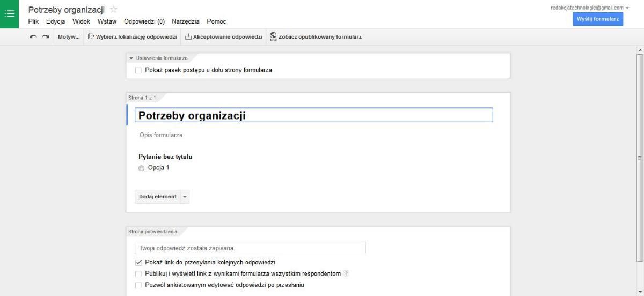This screenshot has height=296, width=644.
Task: Open the Dodaj element dropdown arrow
Action: coord(185,197)
